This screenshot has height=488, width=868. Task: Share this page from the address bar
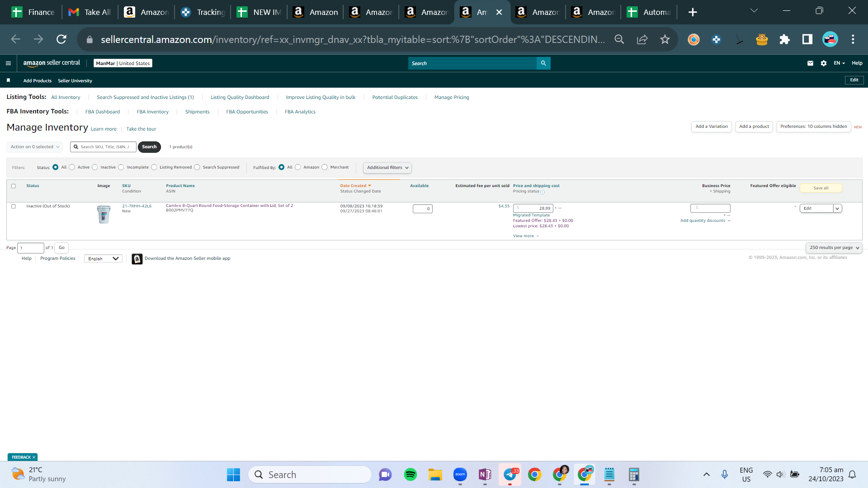(x=642, y=39)
